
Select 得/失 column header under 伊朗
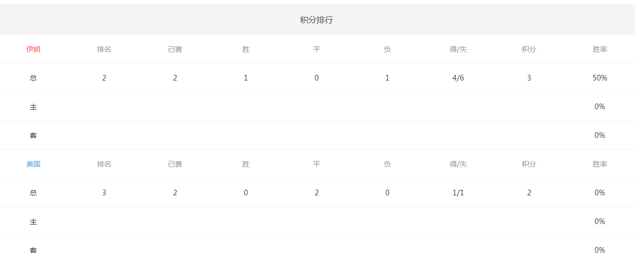tap(458, 49)
